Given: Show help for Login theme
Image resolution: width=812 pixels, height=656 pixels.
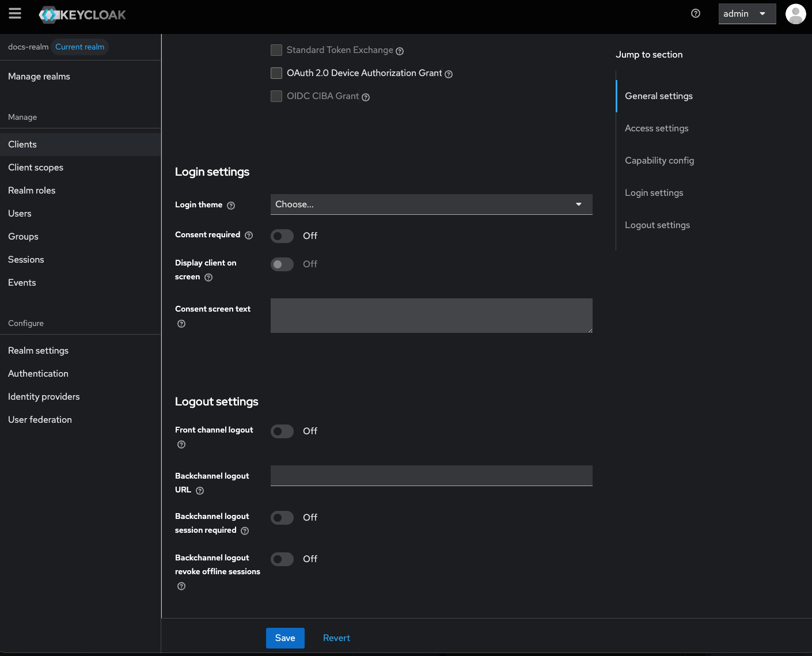Looking at the screenshot, I should tap(231, 206).
